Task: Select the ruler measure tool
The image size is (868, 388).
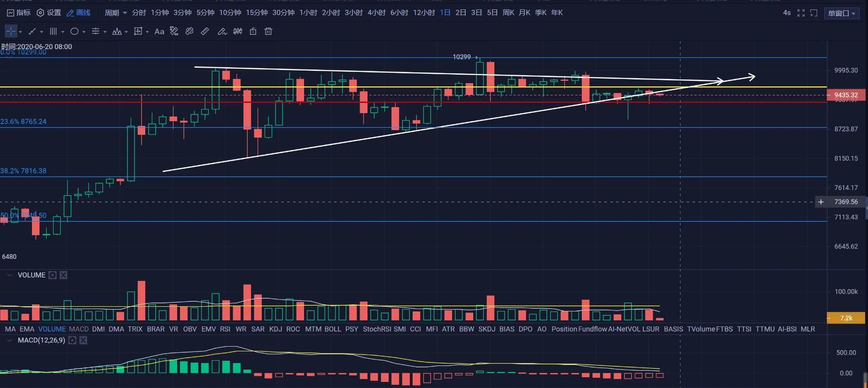Action: [x=205, y=31]
